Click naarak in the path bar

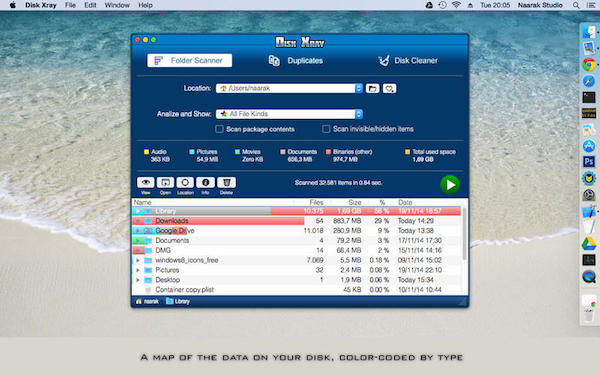(x=147, y=302)
